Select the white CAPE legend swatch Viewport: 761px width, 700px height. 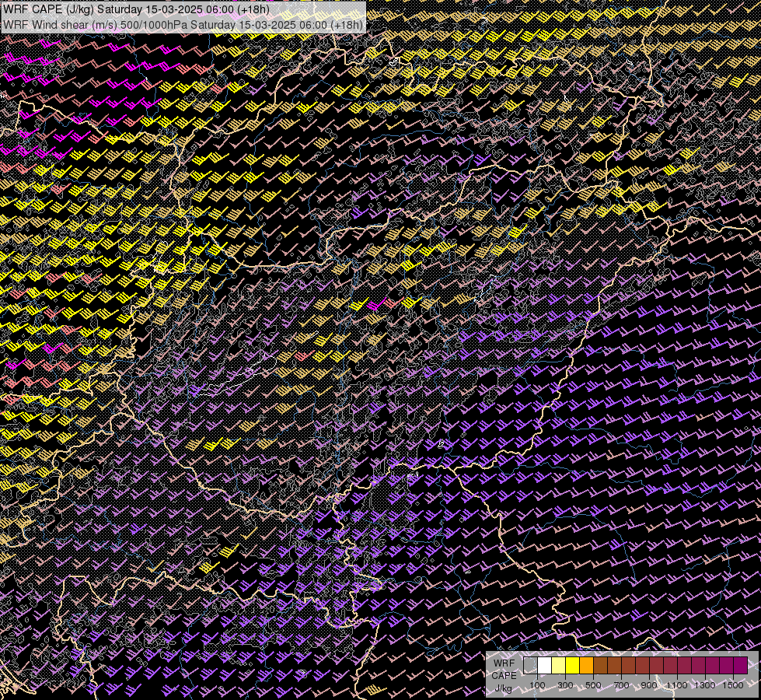(545, 666)
